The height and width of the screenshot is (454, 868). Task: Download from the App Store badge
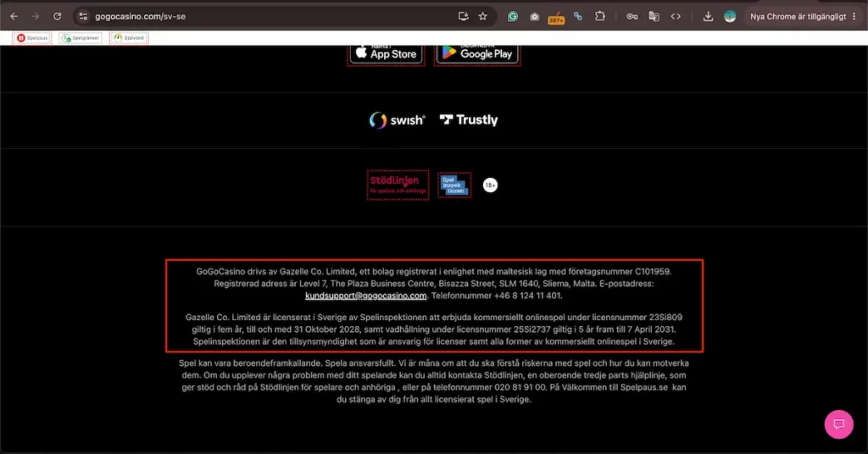click(x=387, y=53)
